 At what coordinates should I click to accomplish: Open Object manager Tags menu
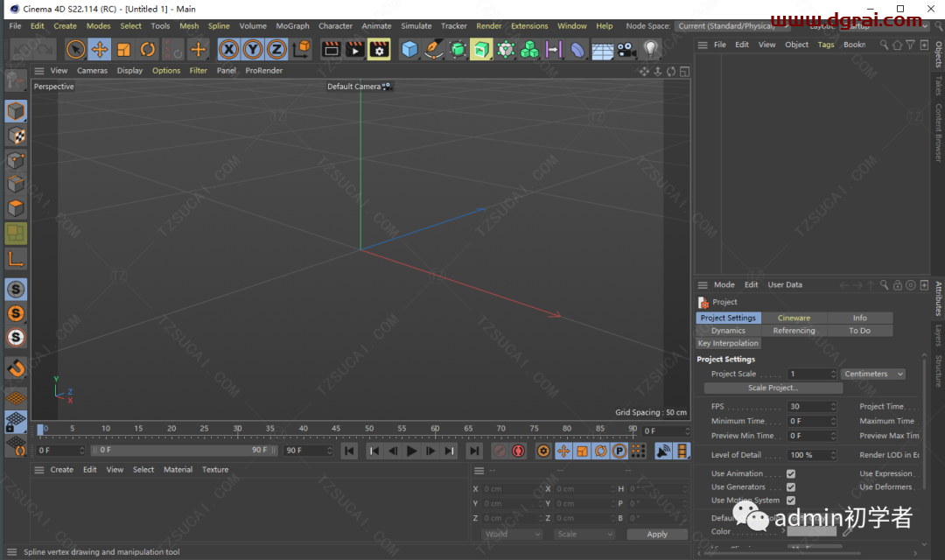826,45
